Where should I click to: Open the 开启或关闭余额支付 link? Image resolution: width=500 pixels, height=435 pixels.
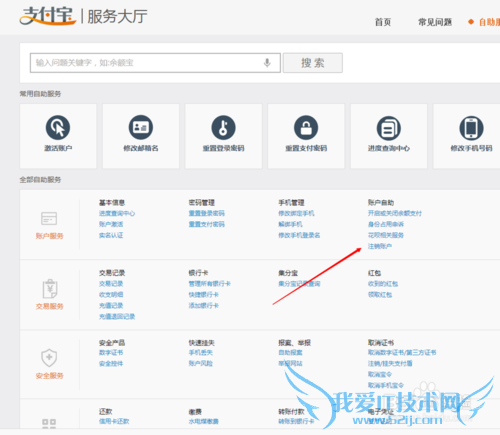coord(395,213)
